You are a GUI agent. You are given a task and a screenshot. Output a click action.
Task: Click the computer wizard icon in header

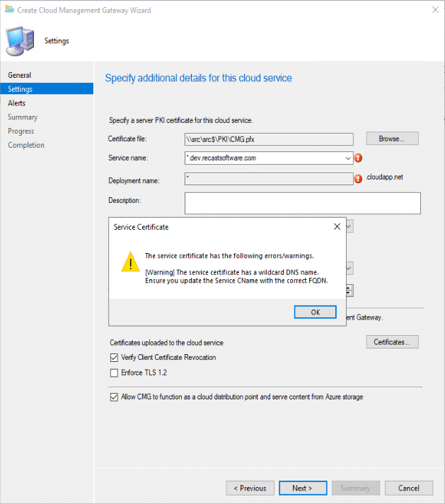(22, 40)
